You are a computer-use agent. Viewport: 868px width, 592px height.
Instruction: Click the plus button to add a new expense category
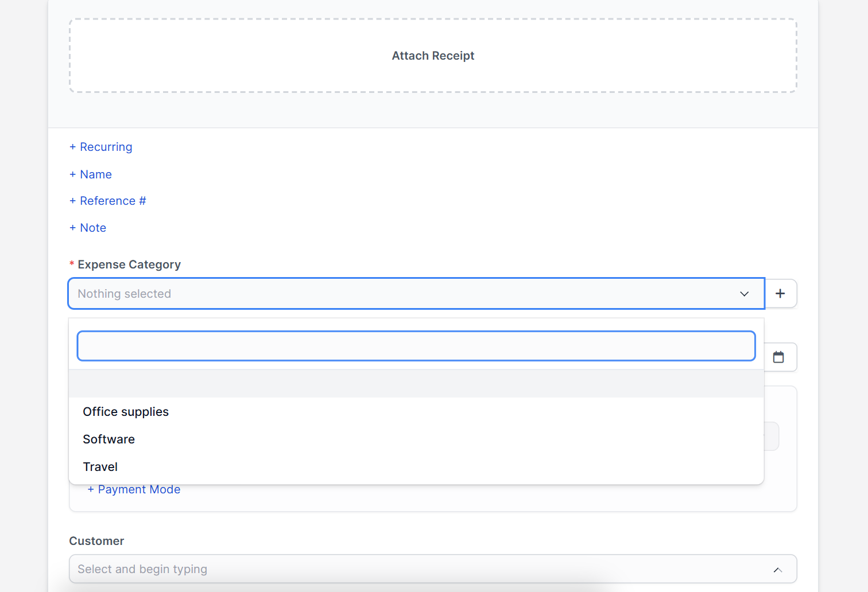(780, 294)
